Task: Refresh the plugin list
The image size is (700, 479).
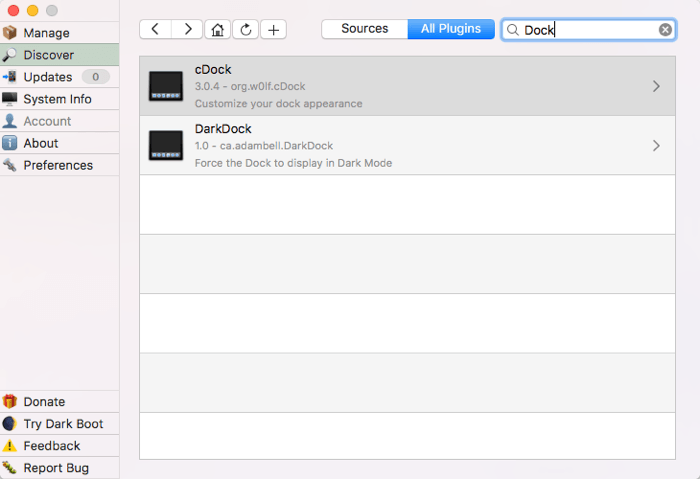Action: 246,29
